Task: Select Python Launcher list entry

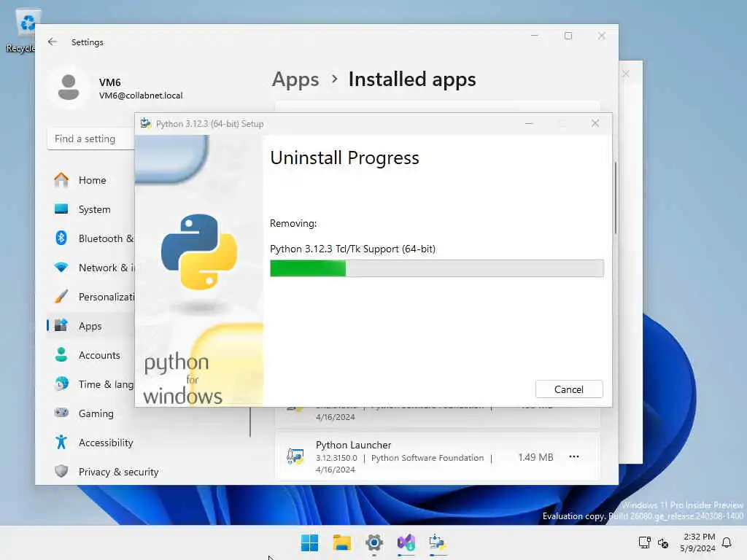Action: (x=438, y=456)
